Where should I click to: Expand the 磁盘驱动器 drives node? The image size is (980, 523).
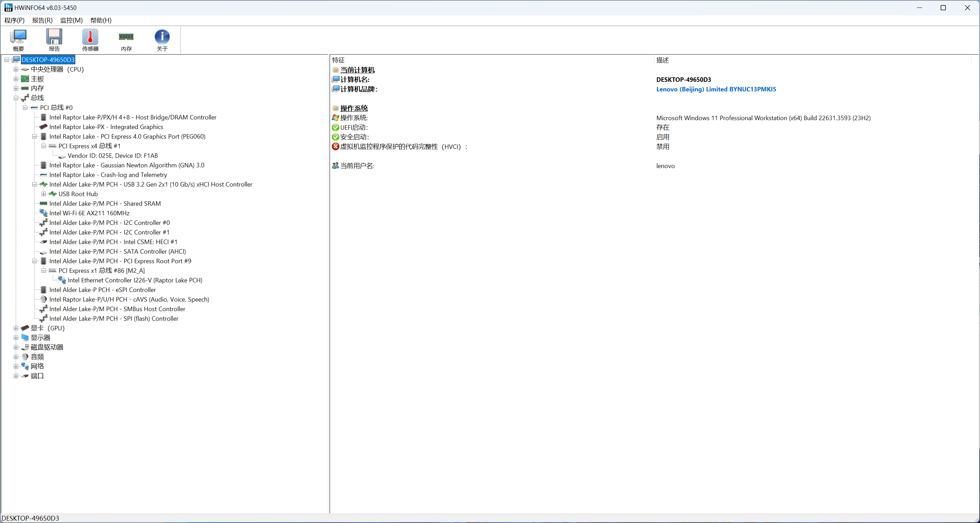click(16, 347)
